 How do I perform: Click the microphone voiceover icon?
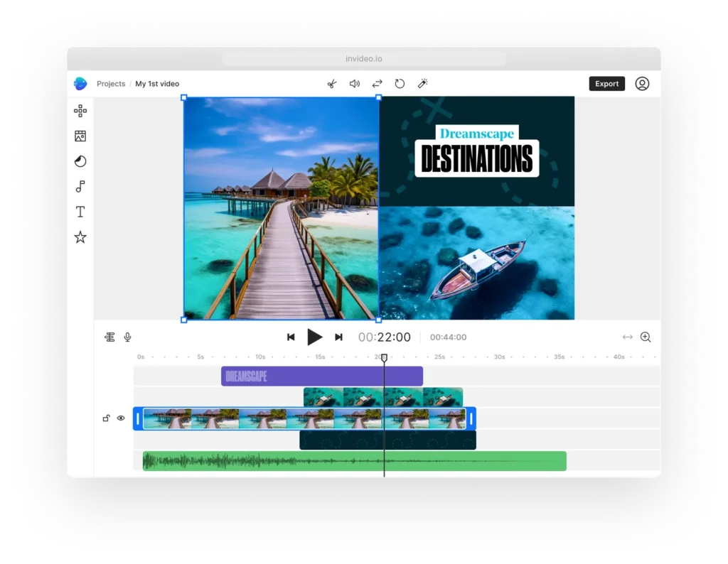[x=128, y=337]
